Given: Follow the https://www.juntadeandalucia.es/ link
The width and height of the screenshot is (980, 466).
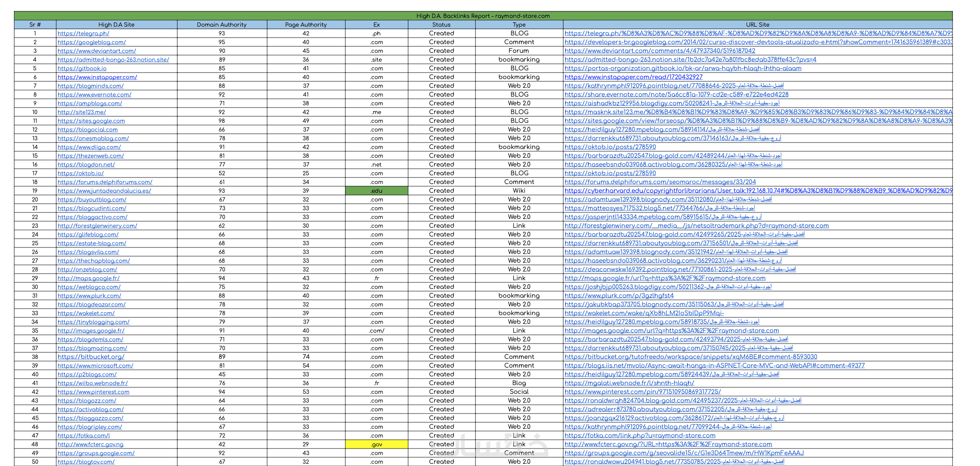Looking at the screenshot, I should [104, 191].
